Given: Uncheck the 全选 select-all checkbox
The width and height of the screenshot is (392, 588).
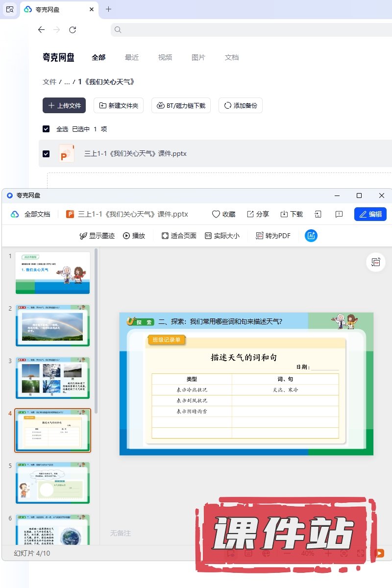Looking at the screenshot, I should pos(46,129).
